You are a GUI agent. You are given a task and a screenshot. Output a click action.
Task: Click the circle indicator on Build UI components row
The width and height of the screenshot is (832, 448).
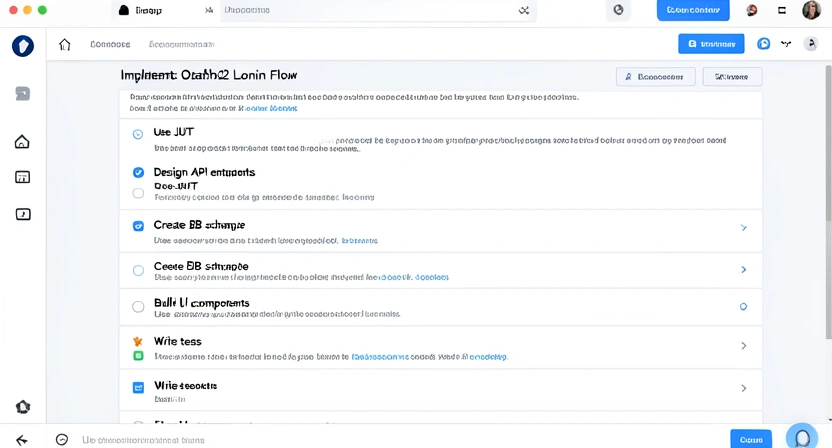743,307
